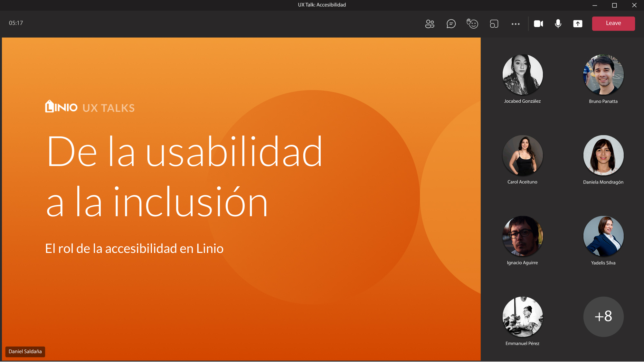
Task: Click the Daniel Saldaña presenter name label
Action: (x=25, y=351)
